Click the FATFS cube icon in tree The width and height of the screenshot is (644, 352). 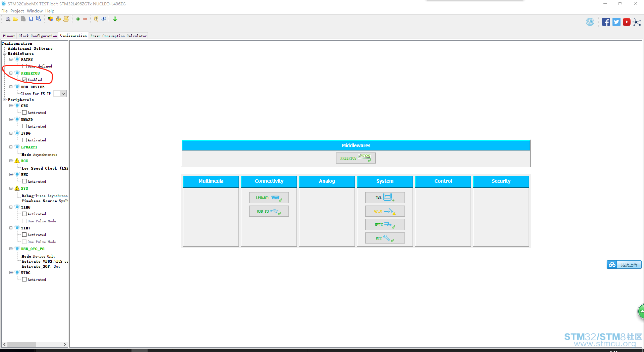(17, 59)
